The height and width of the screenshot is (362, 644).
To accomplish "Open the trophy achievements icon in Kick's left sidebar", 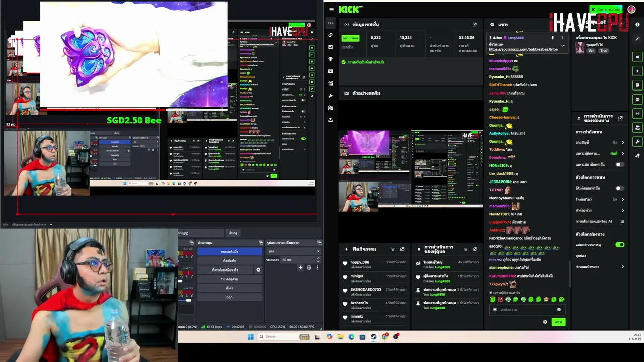I will coord(330,59).
